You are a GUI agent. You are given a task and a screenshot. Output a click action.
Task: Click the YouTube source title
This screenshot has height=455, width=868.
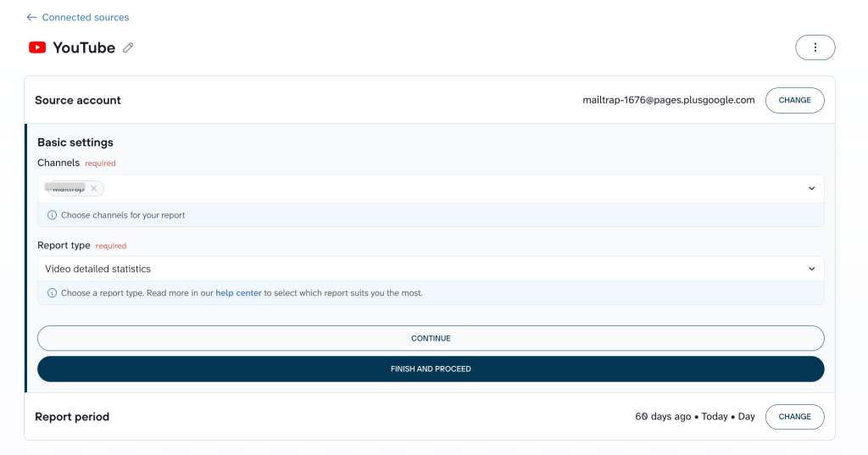click(84, 47)
